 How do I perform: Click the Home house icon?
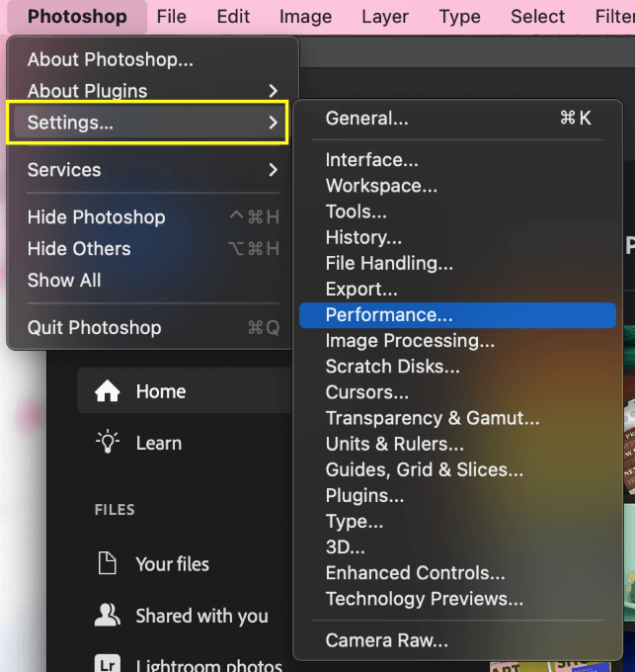[107, 391]
